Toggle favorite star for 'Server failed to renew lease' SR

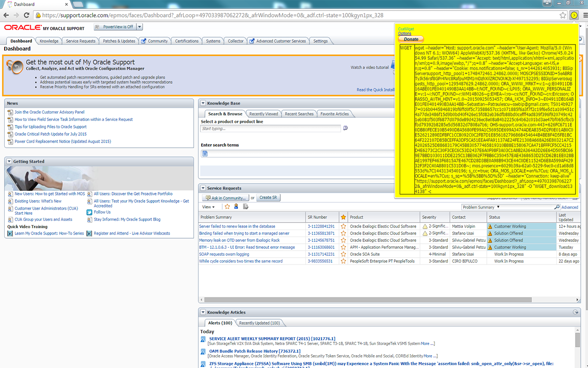(x=343, y=226)
